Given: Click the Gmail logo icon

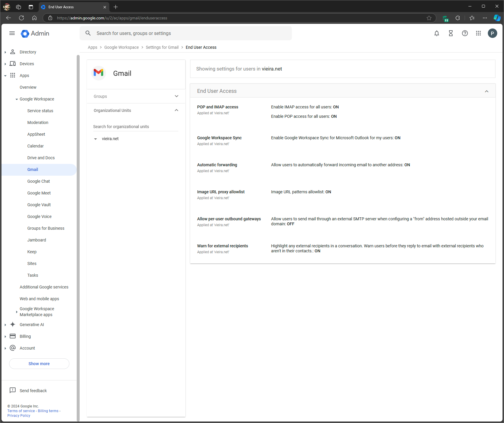Looking at the screenshot, I should click(98, 73).
